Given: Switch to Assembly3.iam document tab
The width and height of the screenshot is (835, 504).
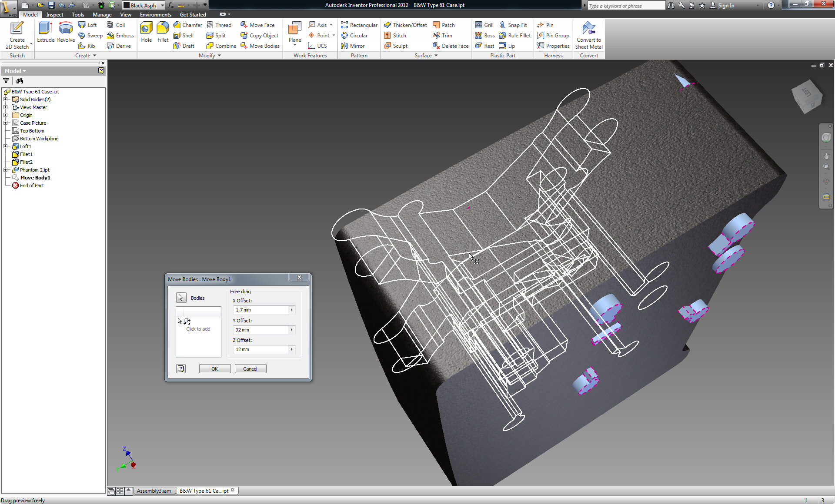Looking at the screenshot, I should (154, 491).
